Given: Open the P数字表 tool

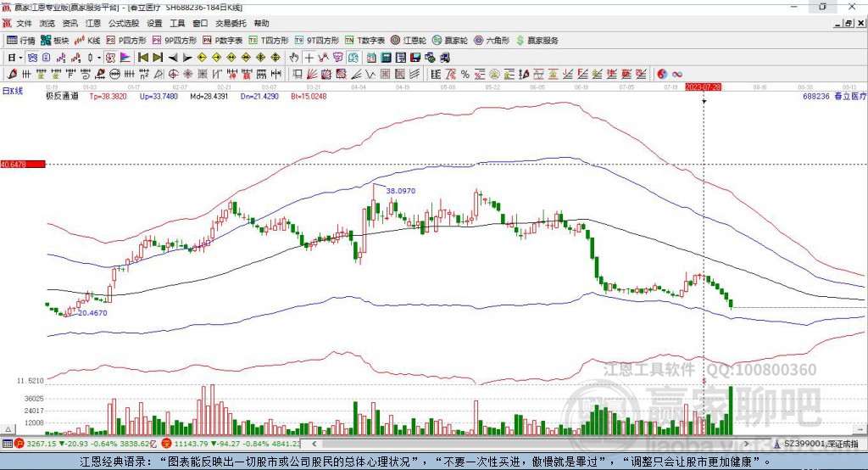Looking at the screenshot, I should click(x=223, y=41).
